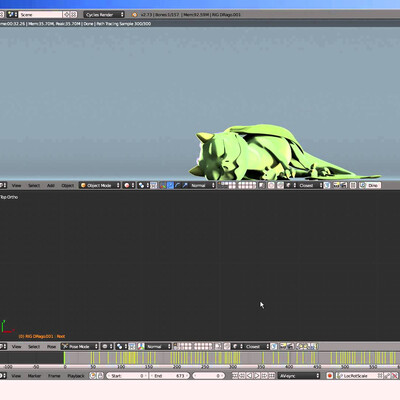Open the View menu of the rendered viewport
The height and width of the screenshot is (400, 400).
[16, 185]
